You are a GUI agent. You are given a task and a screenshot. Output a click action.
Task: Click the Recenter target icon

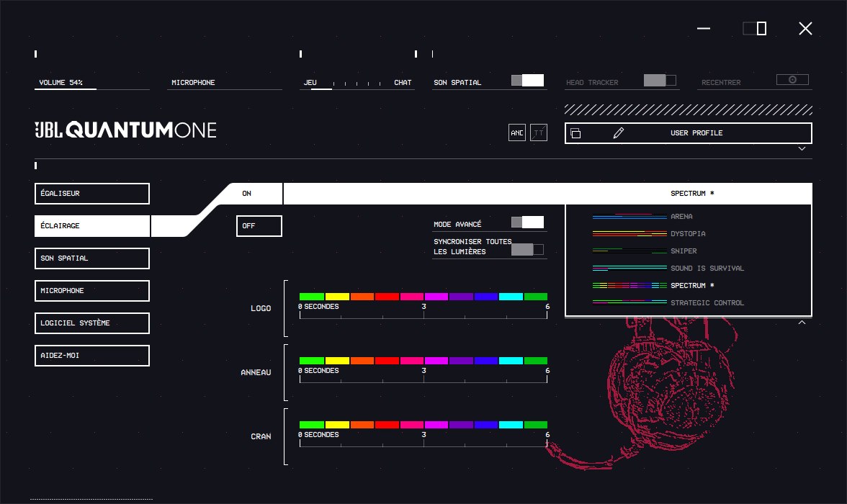[x=792, y=79]
